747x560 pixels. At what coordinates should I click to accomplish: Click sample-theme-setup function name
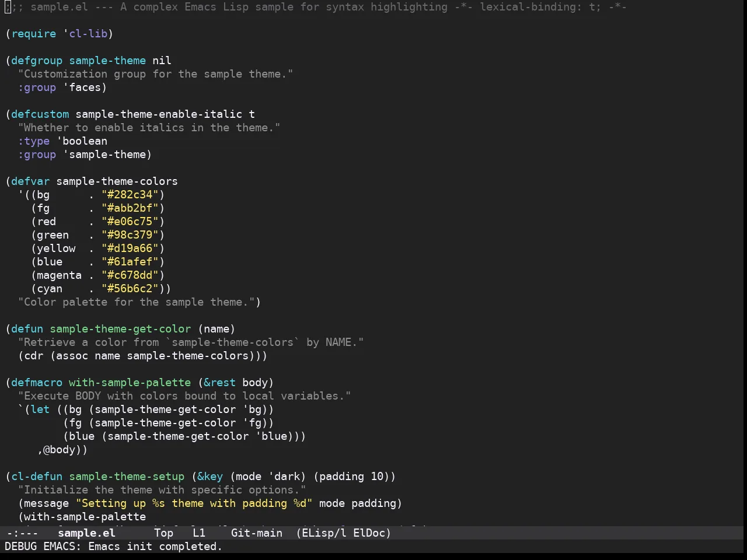click(127, 477)
